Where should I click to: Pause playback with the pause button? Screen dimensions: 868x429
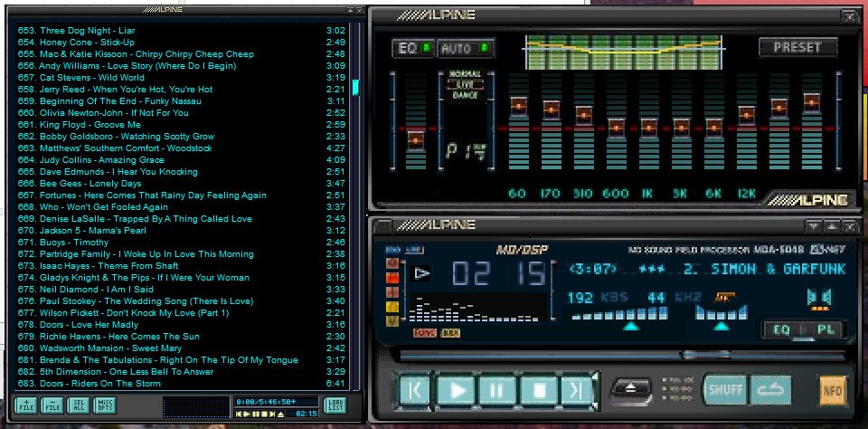click(496, 391)
